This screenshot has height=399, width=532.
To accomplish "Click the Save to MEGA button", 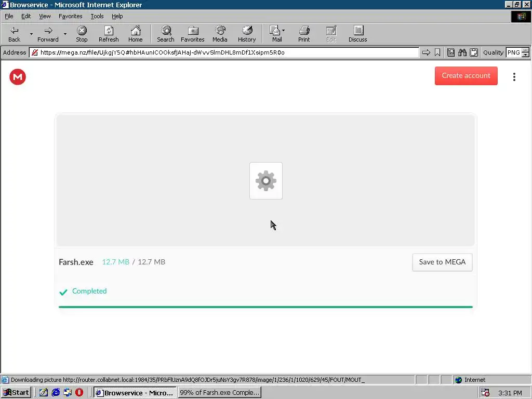I will point(443,262).
